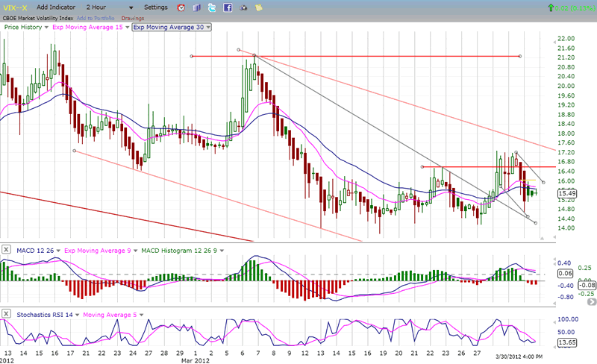Click the book icon in the toolbar
This screenshot has height=364, width=597.
point(197,7)
